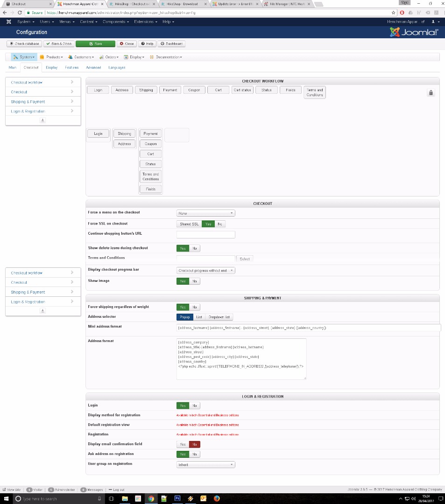Turn off Force shipping regardless of weight
The width and height of the screenshot is (445, 504).
[195, 307]
